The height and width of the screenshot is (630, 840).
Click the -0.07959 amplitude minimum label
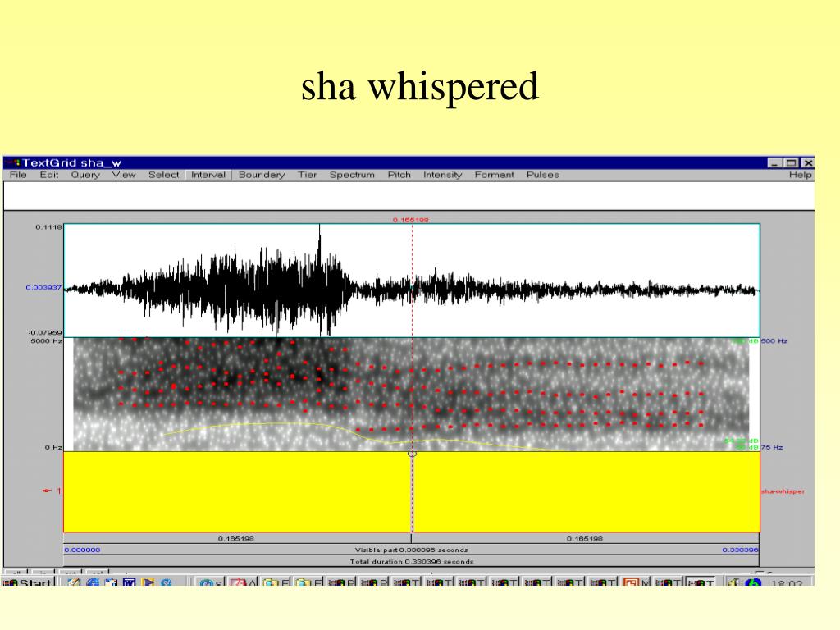click(45, 333)
